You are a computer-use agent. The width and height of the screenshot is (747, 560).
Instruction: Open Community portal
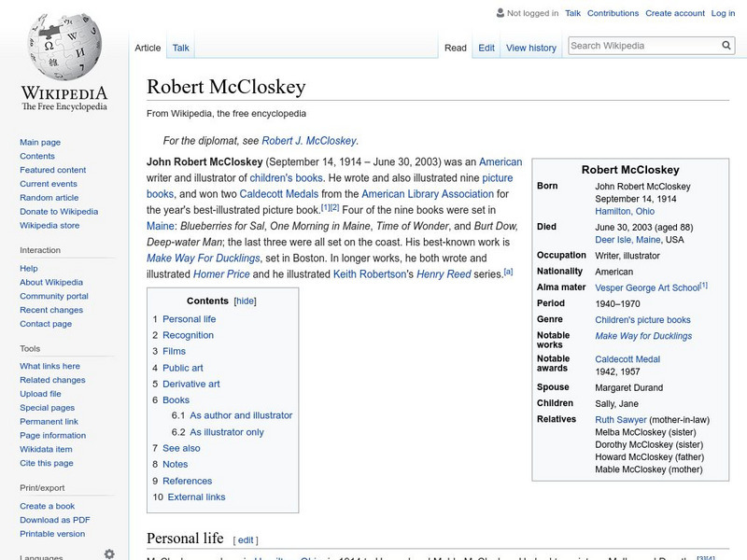[x=54, y=296]
